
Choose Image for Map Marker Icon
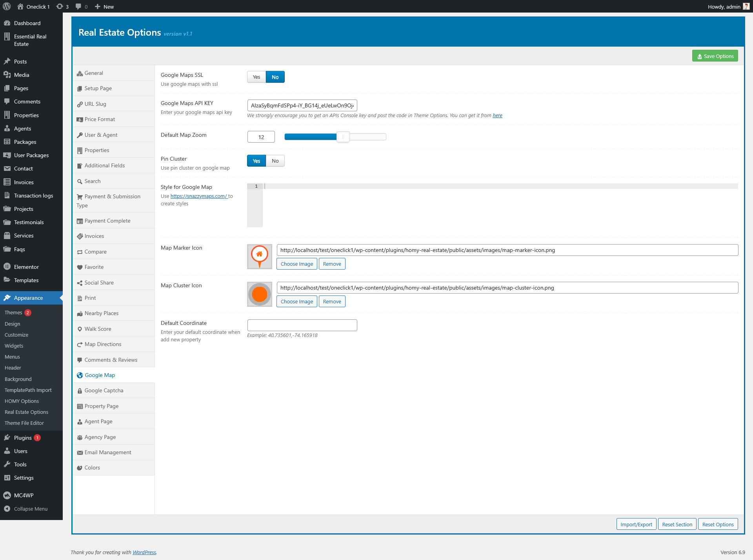point(297,264)
